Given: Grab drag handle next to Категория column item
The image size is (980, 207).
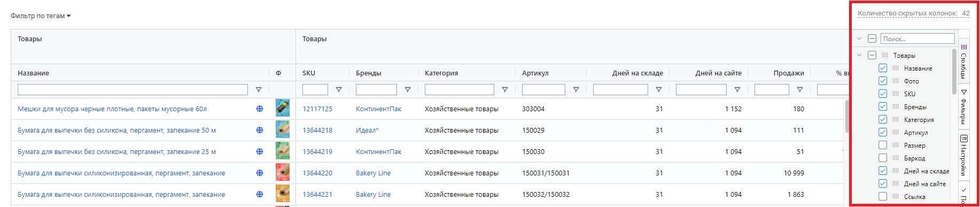Looking at the screenshot, I should click(896, 119).
